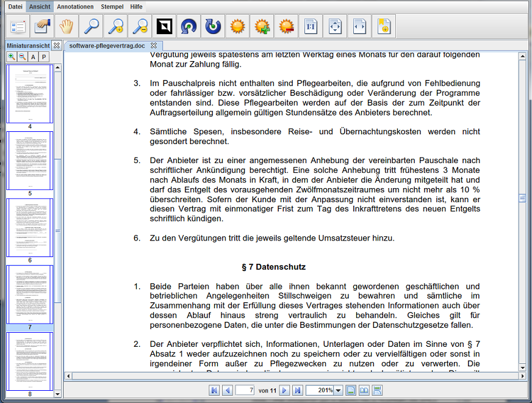
Task: Close the software-pflegevertrag.doc tab
Action: [154, 46]
